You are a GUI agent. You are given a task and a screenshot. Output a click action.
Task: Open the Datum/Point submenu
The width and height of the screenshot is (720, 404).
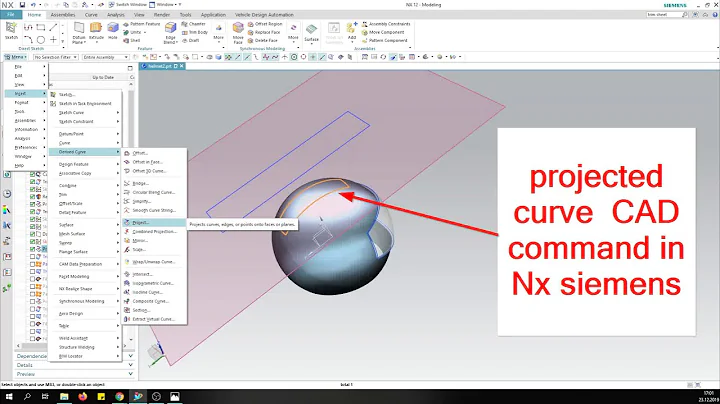click(x=85, y=134)
